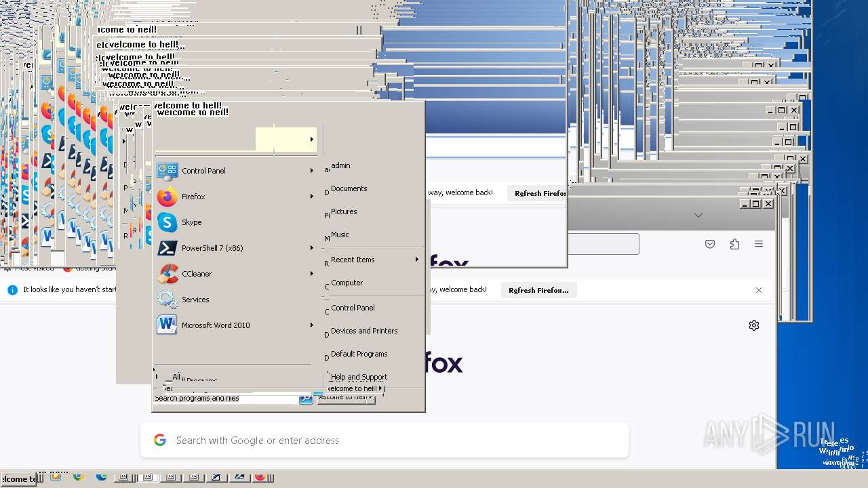This screenshot has height=488, width=868.
Task: Open new tab personalize gear icon
Action: [754, 325]
